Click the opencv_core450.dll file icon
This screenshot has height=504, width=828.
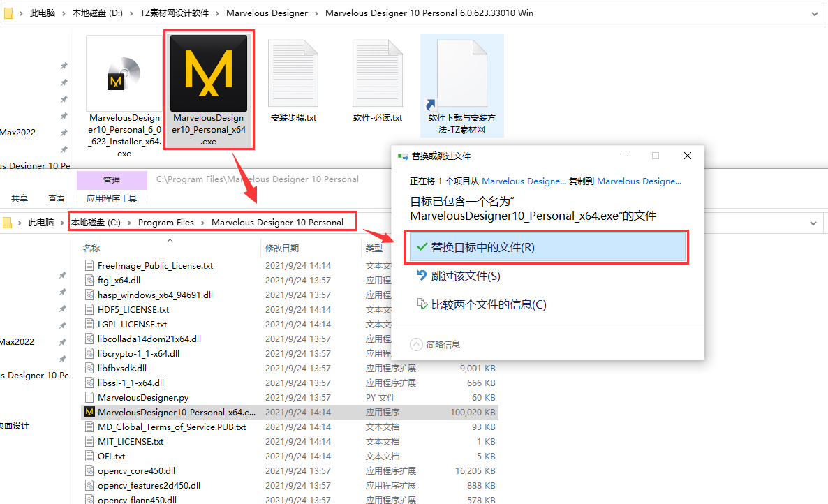(89, 470)
